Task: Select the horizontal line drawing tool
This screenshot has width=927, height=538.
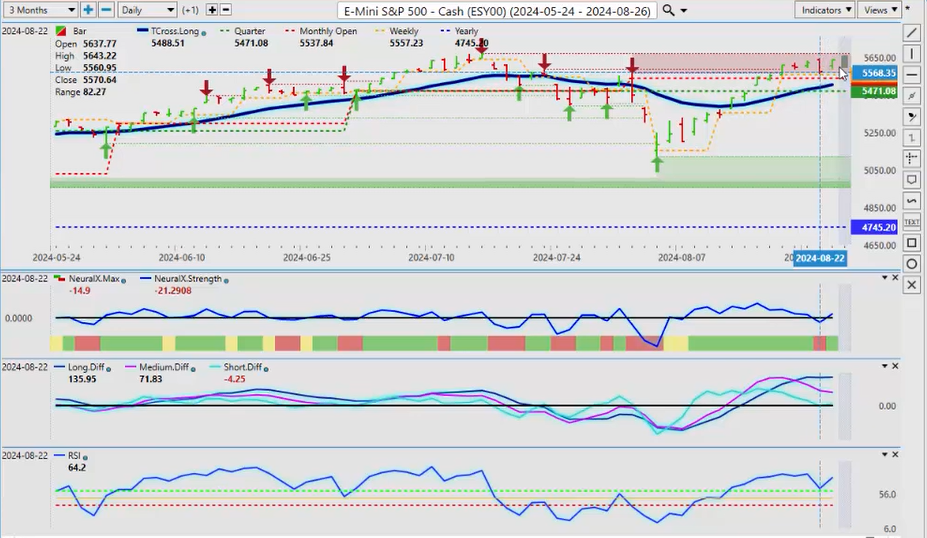Action: pos(911,75)
